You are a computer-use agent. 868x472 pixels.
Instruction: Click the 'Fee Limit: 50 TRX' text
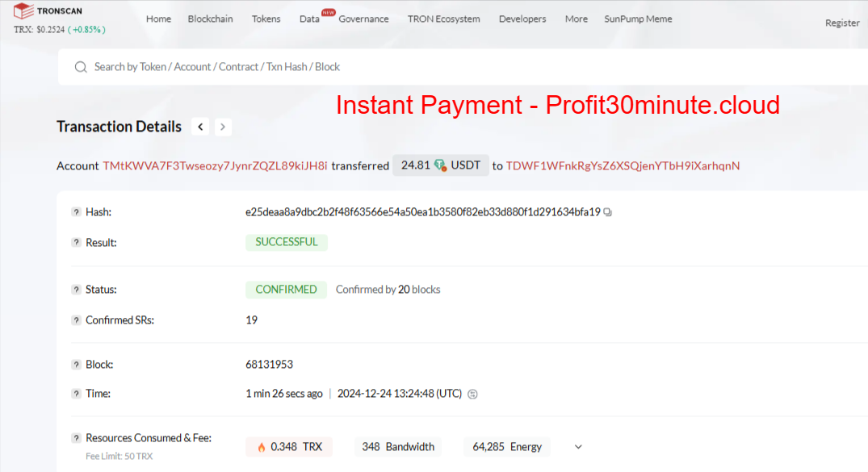[119, 457]
